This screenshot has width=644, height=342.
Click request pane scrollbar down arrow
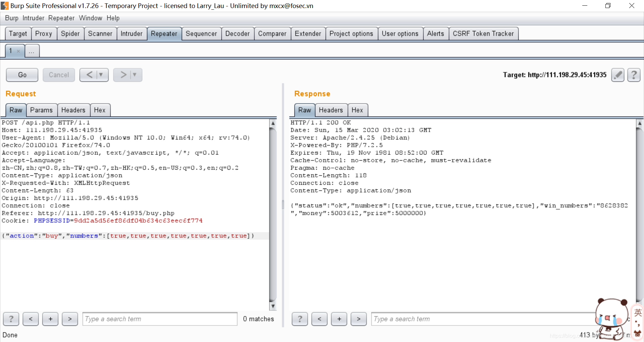(x=273, y=306)
